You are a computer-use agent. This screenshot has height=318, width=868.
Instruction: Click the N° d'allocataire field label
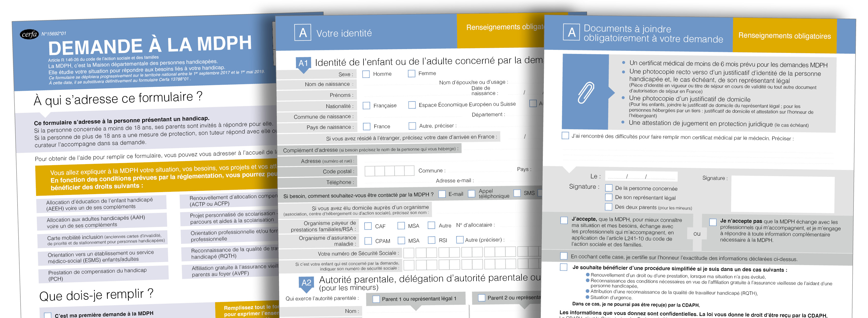(476, 225)
